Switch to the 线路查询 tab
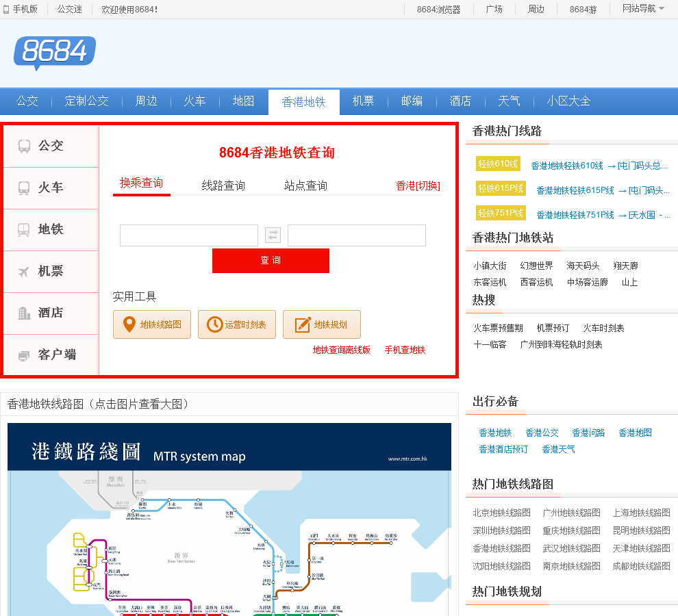 point(223,185)
